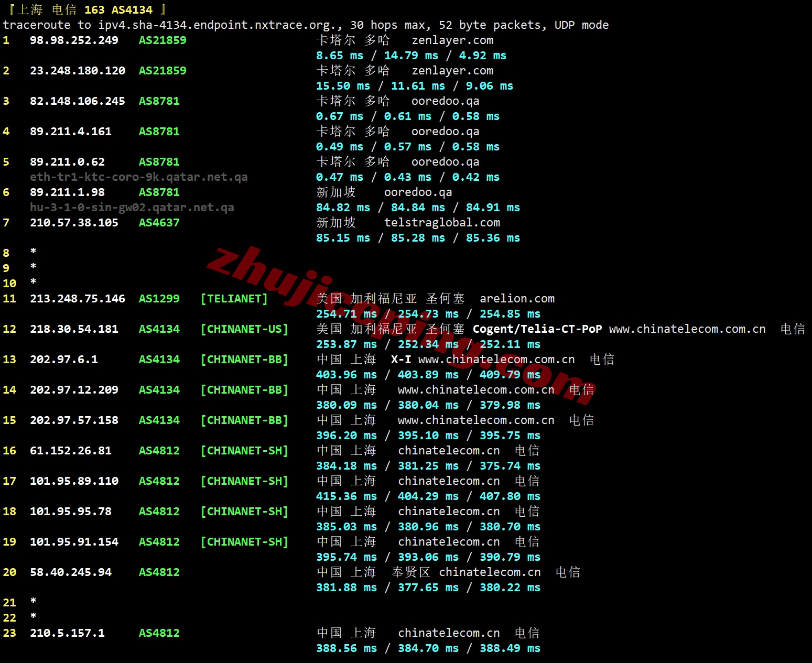Click IP address 89.211.1.98
The height and width of the screenshot is (663, 812).
coord(67,192)
